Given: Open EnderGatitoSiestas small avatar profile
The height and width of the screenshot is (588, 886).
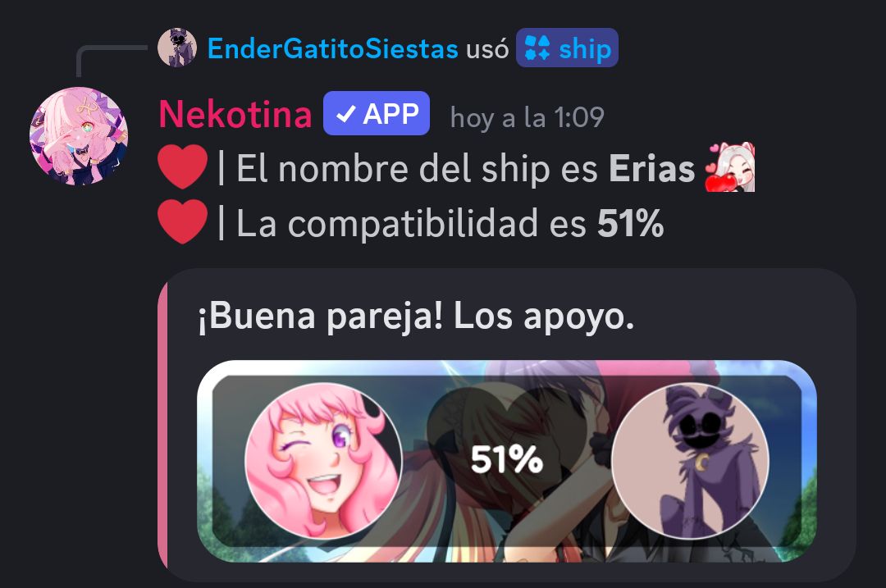Looking at the screenshot, I should 177,48.
